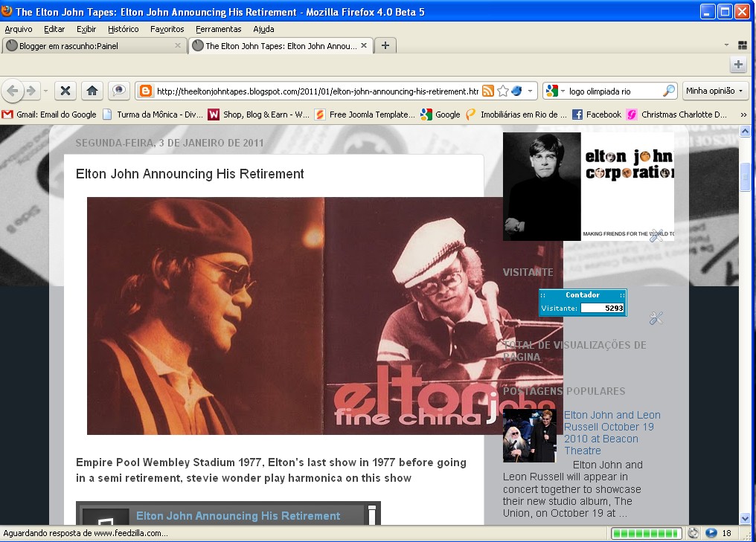Bookmark this page with the star icon
This screenshot has width=756, height=542.
click(503, 91)
